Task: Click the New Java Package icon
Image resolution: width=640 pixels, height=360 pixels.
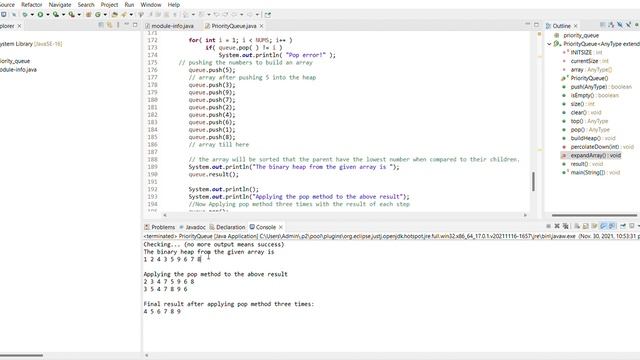Action: (88, 15)
